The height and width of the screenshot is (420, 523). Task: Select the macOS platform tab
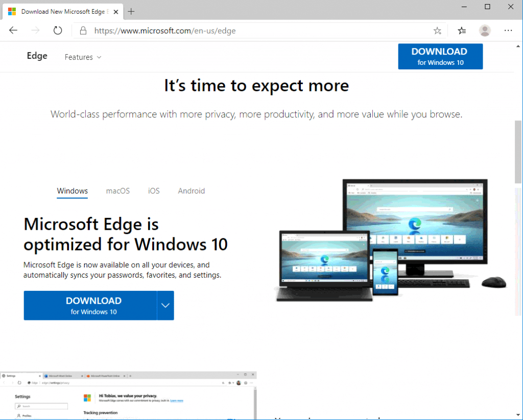(117, 191)
